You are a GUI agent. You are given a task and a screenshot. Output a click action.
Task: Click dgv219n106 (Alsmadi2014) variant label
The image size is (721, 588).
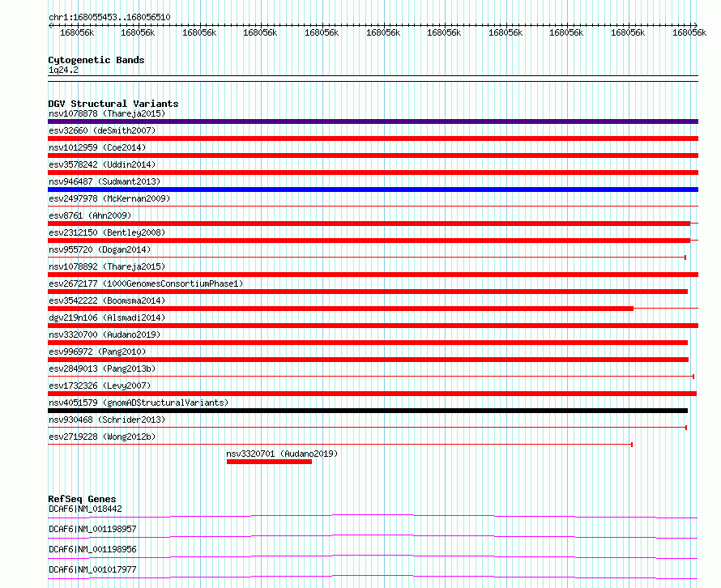click(107, 317)
